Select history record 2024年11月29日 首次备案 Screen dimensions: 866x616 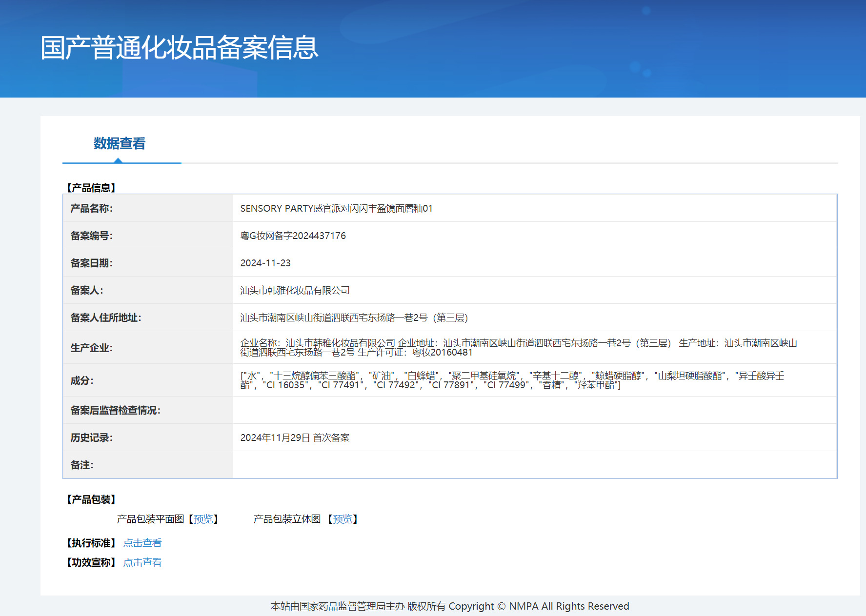[x=295, y=437]
